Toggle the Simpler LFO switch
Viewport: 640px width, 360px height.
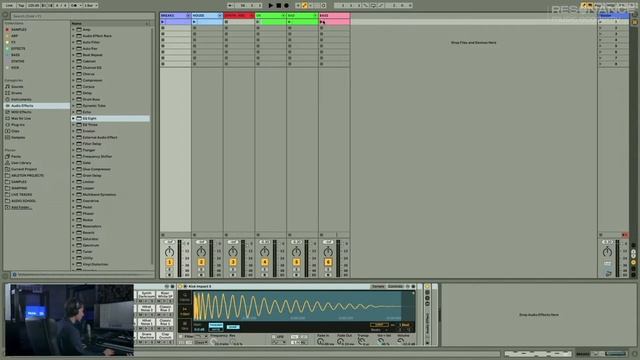pos(273,337)
